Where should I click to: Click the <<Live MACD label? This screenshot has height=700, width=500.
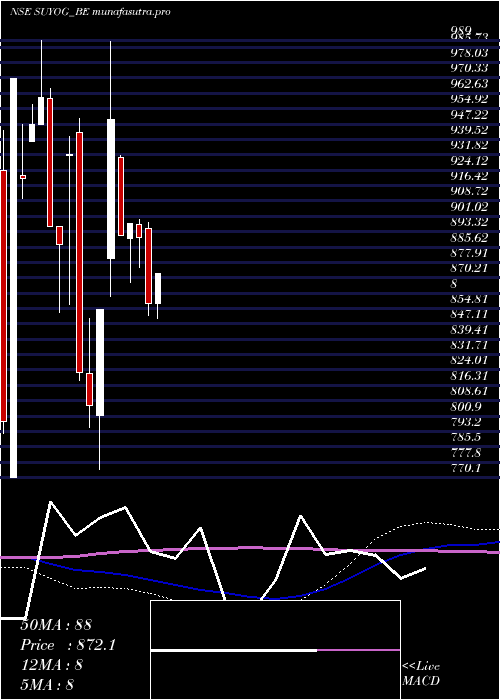[x=421, y=673]
